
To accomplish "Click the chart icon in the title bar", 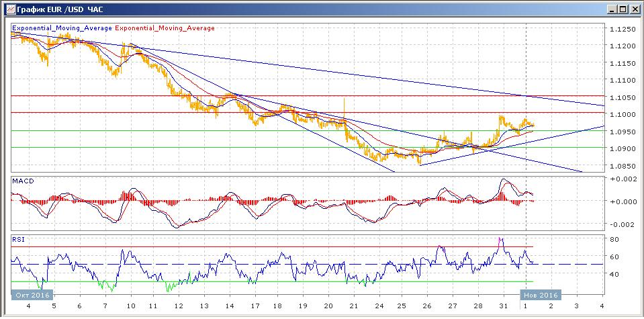I will pos(8,9).
